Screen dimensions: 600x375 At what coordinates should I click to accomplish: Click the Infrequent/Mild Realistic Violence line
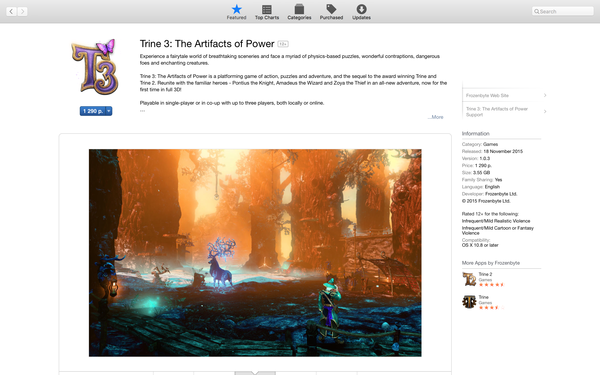point(496,221)
